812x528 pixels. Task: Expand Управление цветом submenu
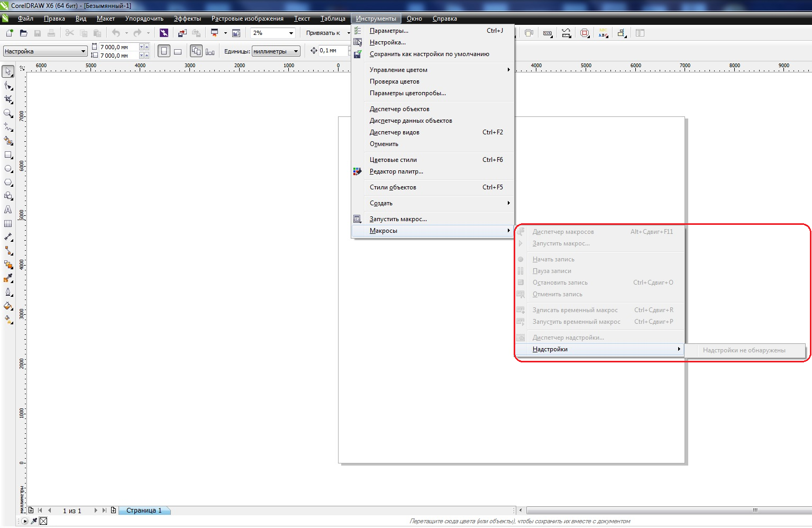coord(433,70)
